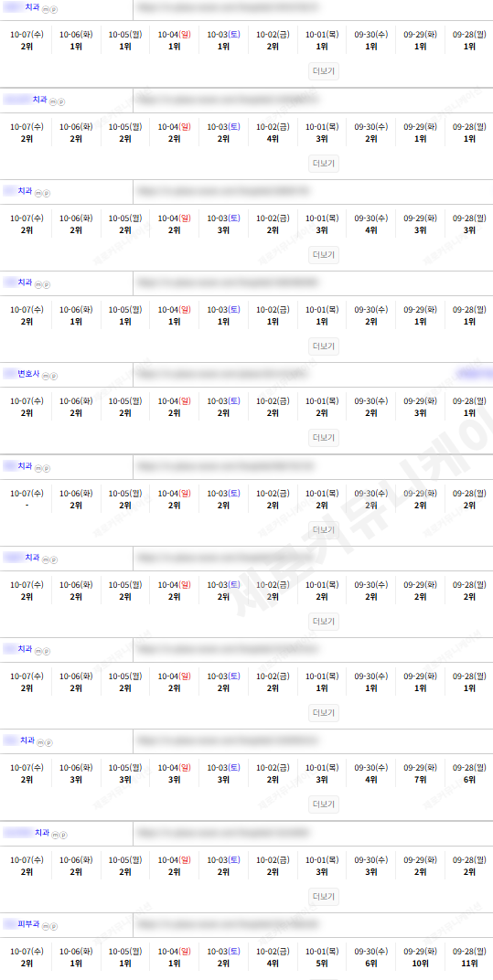This screenshot has height=980, width=493.
Task: Click p icon of 치과 entry directly above 변호사
Action: 47,284
